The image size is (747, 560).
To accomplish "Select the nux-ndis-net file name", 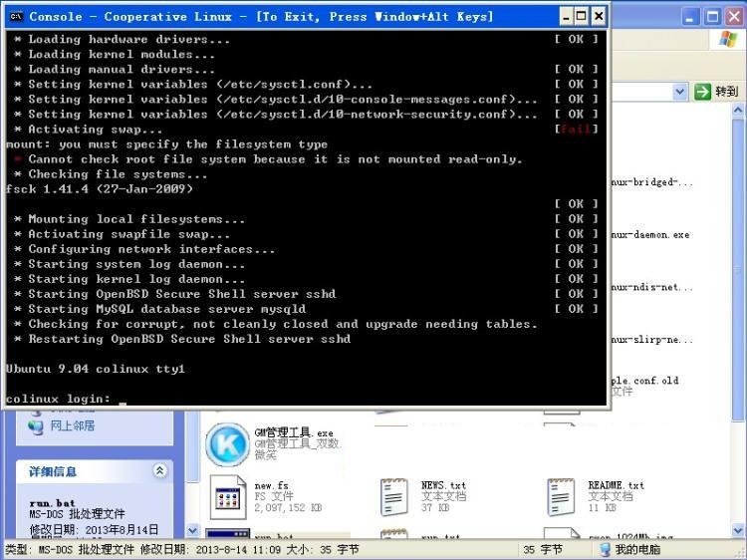I will [x=651, y=287].
